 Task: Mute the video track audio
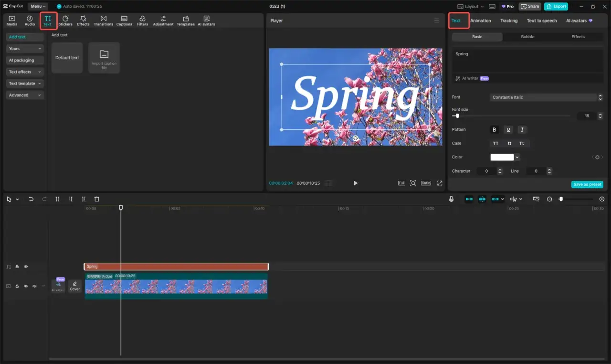[34, 286]
